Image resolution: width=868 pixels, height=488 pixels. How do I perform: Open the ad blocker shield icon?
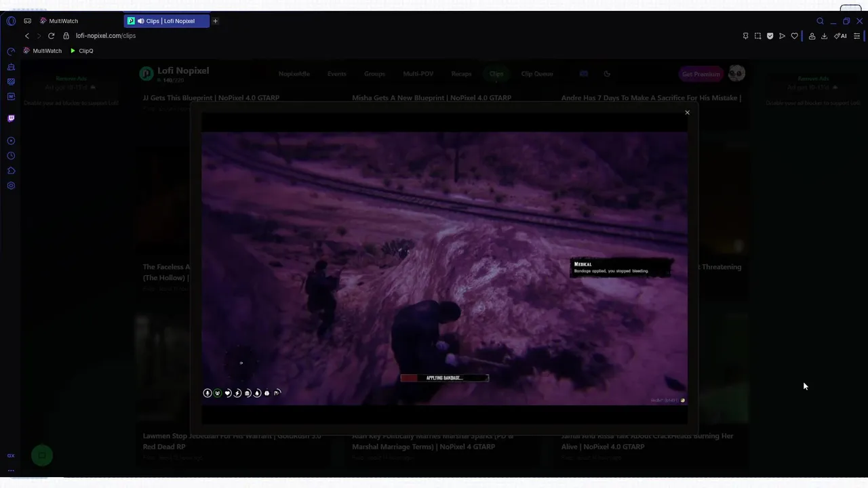[770, 36]
